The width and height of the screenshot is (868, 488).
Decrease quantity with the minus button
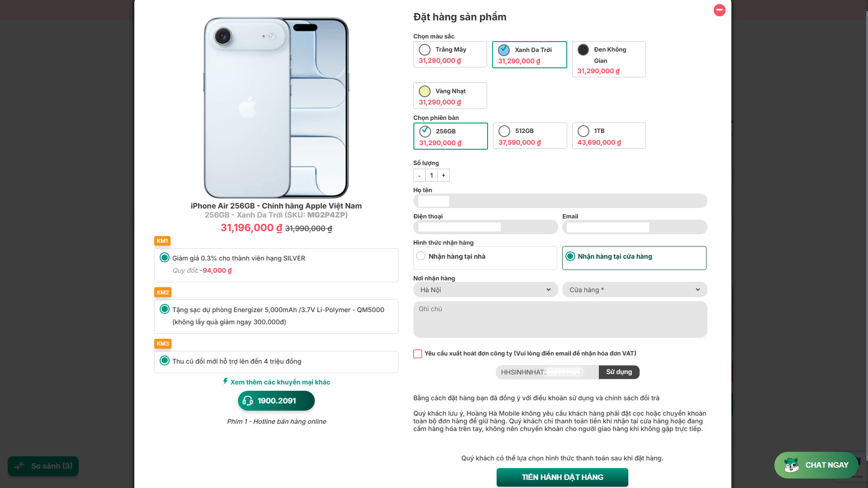pos(419,175)
